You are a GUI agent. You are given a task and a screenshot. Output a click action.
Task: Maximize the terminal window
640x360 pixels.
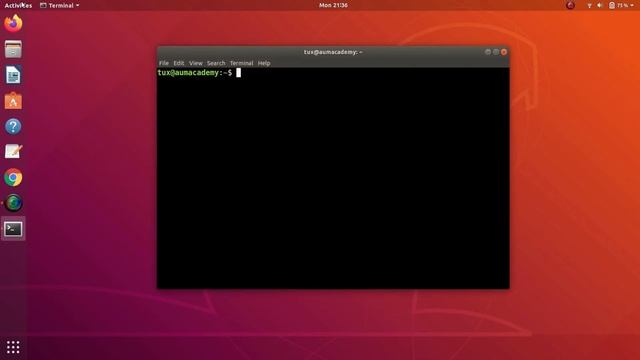coord(496,52)
